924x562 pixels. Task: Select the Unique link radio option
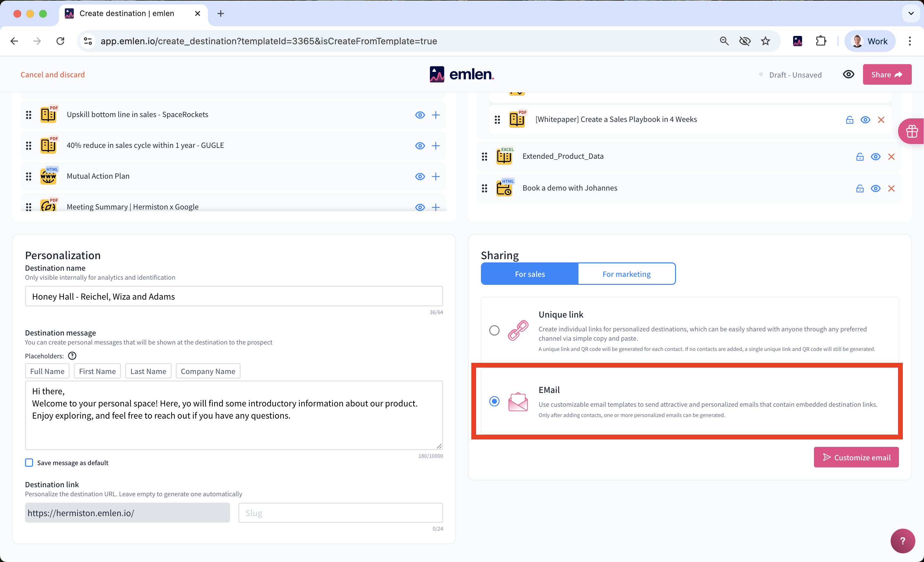coord(494,330)
